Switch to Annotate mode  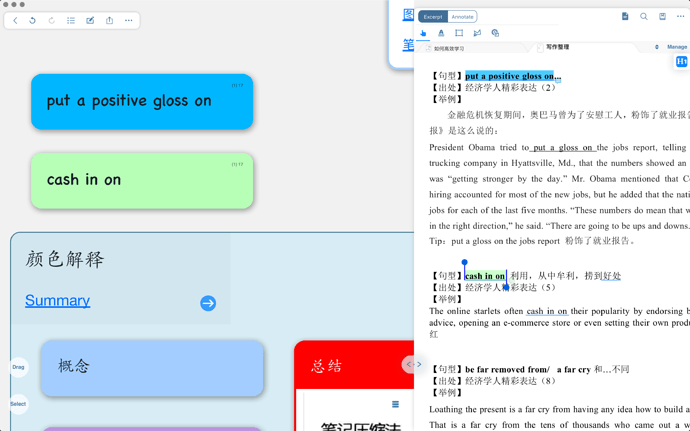[x=462, y=17]
